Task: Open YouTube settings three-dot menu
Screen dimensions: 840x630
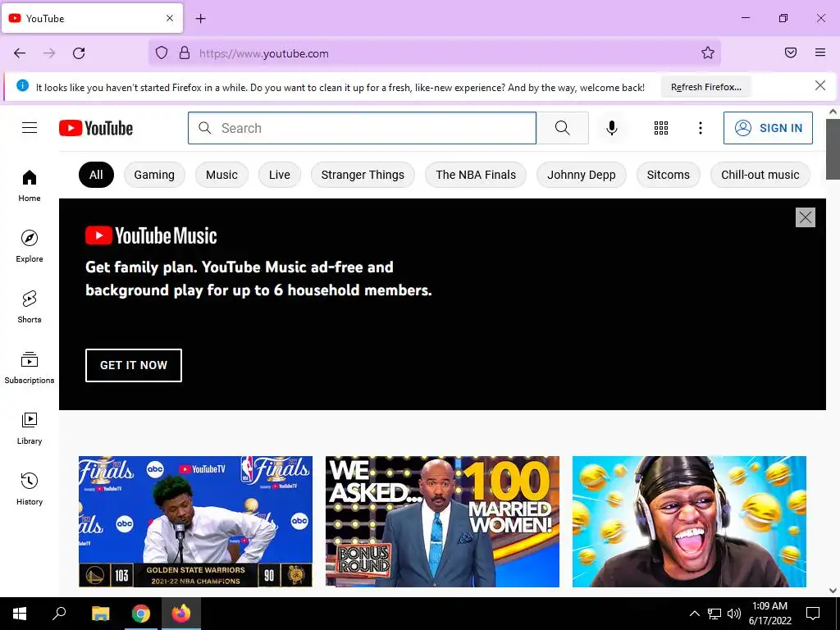Action: [701, 128]
